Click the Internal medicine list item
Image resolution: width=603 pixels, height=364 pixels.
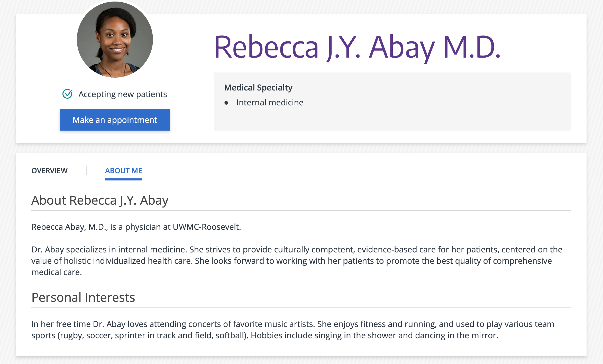point(270,103)
